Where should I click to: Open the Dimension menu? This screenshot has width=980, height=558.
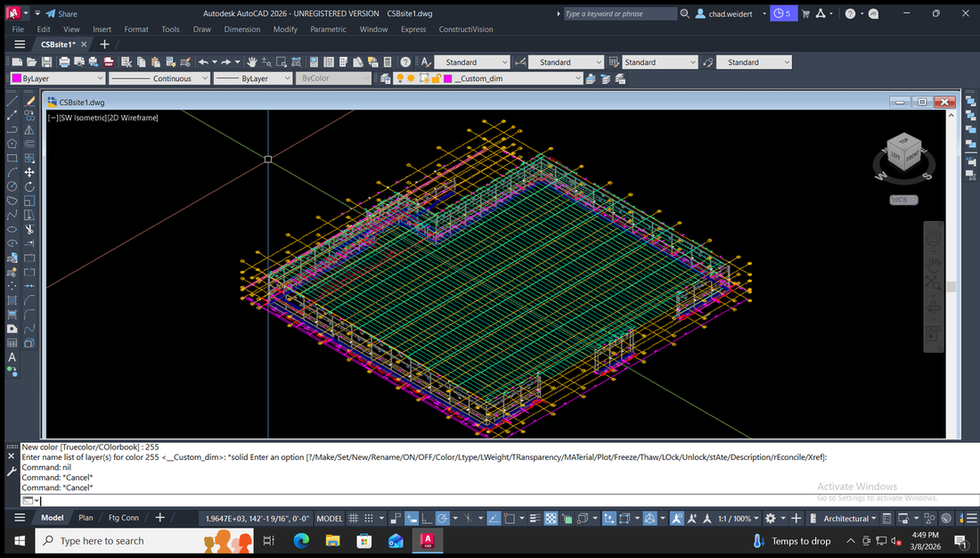tap(242, 29)
